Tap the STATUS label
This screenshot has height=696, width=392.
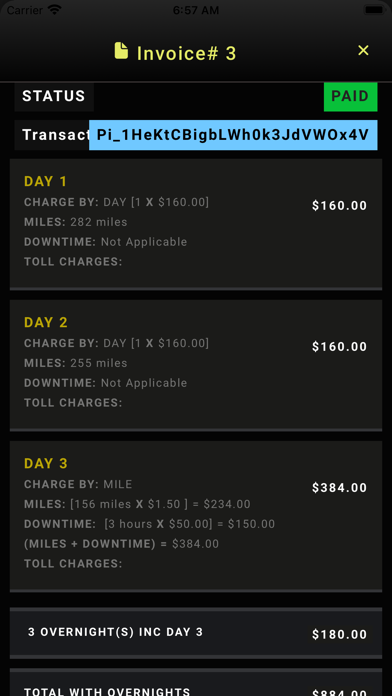[x=54, y=96]
